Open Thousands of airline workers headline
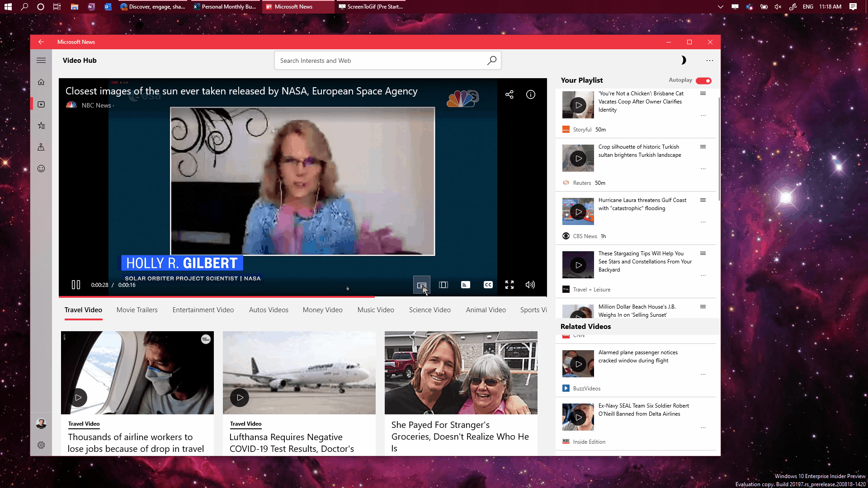The height and width of the screenshot is (488, 868). [x=136, y=443]
